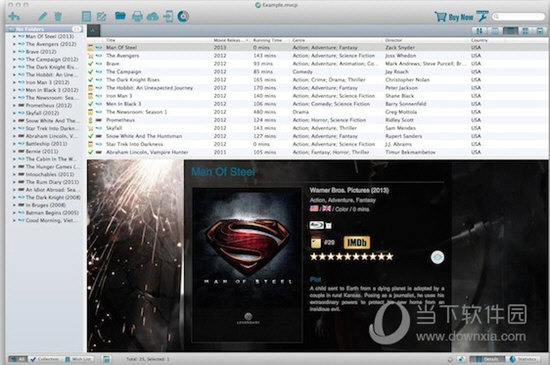Click the export to mobile device icon
The width and height of the screenshot is (550, 365).
pyautogui.click(x=168, y=16)
